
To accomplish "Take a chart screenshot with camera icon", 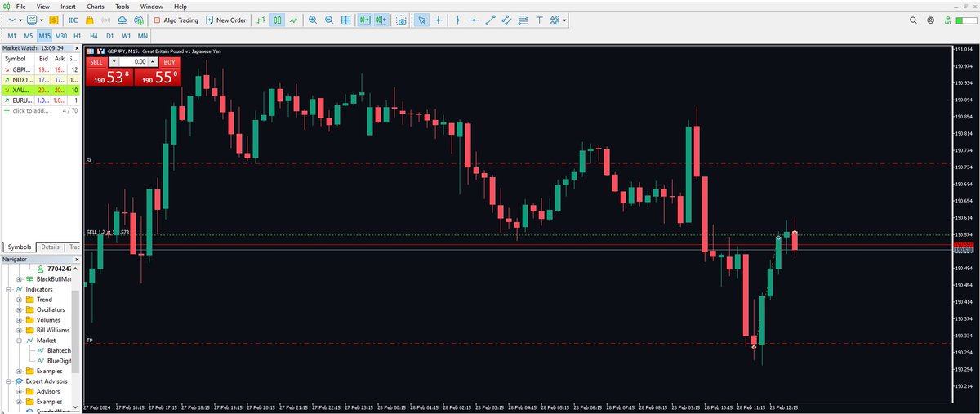I will (x=401, y=20).
